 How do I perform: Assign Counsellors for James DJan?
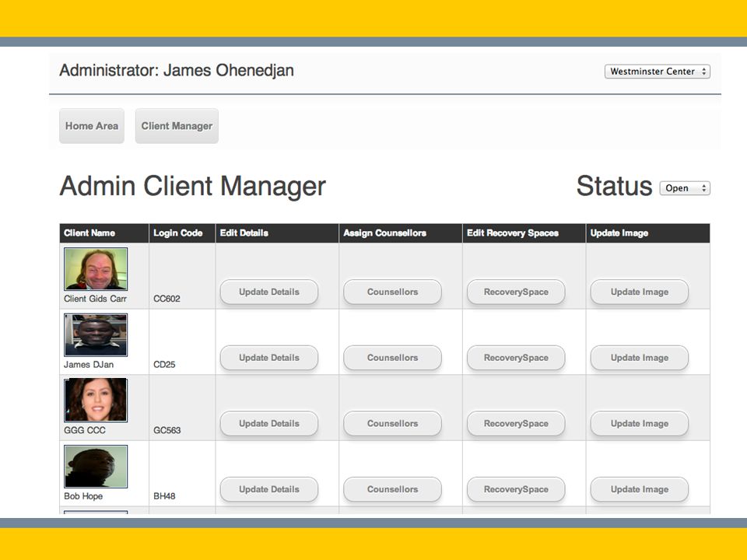[392, 358]
